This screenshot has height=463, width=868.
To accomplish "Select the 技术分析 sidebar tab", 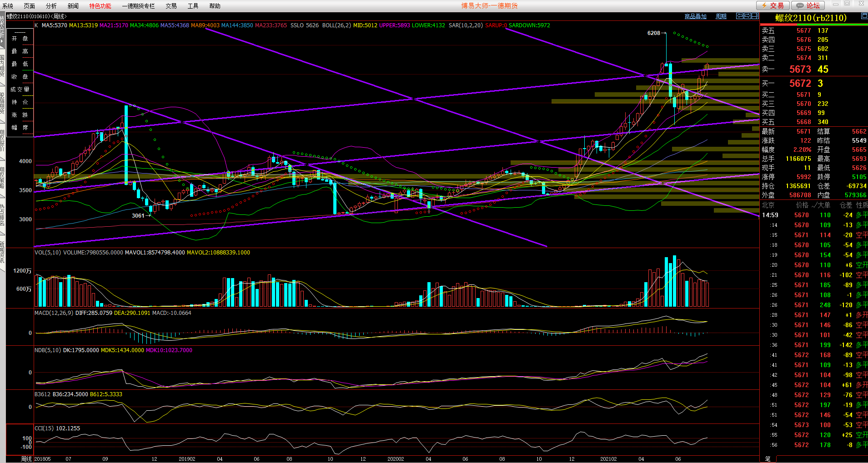I will point(2,30).
